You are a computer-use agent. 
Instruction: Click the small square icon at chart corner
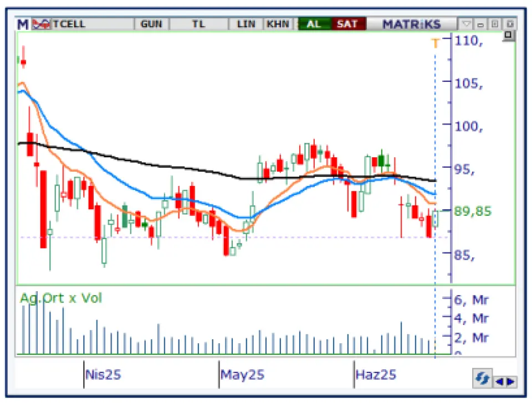click(x=508, y=35)
